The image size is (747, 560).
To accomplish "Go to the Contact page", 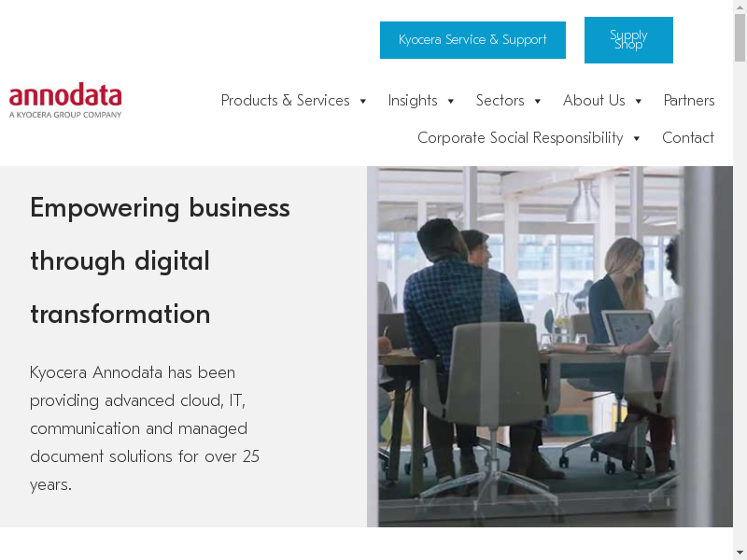I will (x=688, y=138).
